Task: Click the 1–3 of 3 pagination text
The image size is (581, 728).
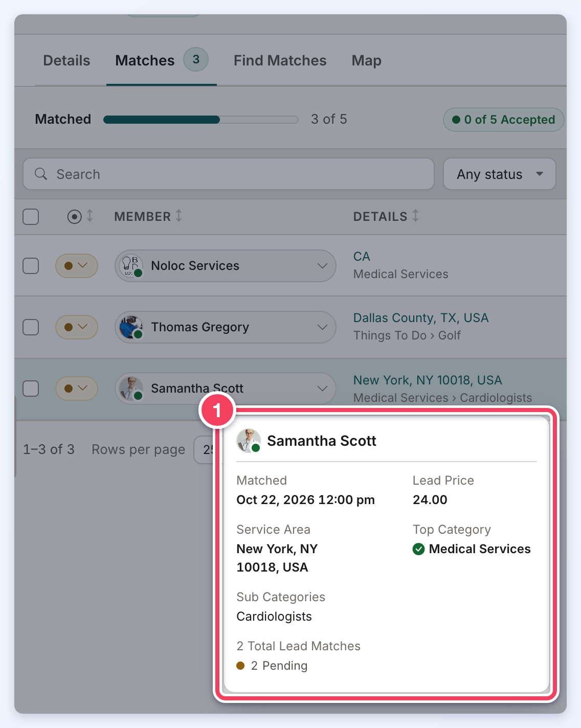Action: pyautogui.click(x=49, y=449)
